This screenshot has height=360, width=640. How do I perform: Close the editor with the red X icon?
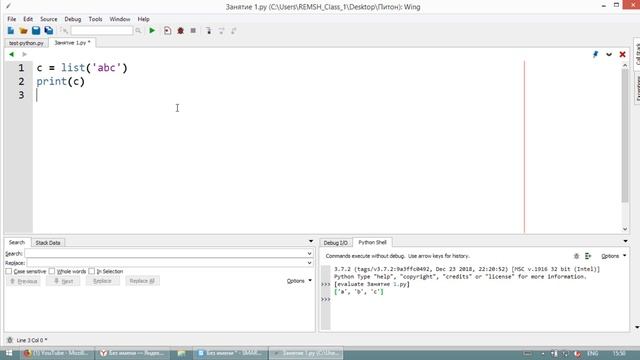[622, 54]
